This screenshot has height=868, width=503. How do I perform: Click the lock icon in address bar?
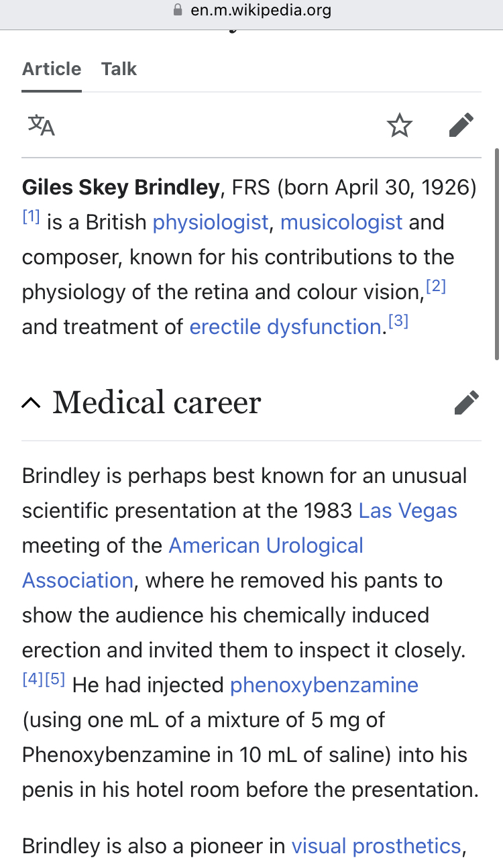[178, 11]
